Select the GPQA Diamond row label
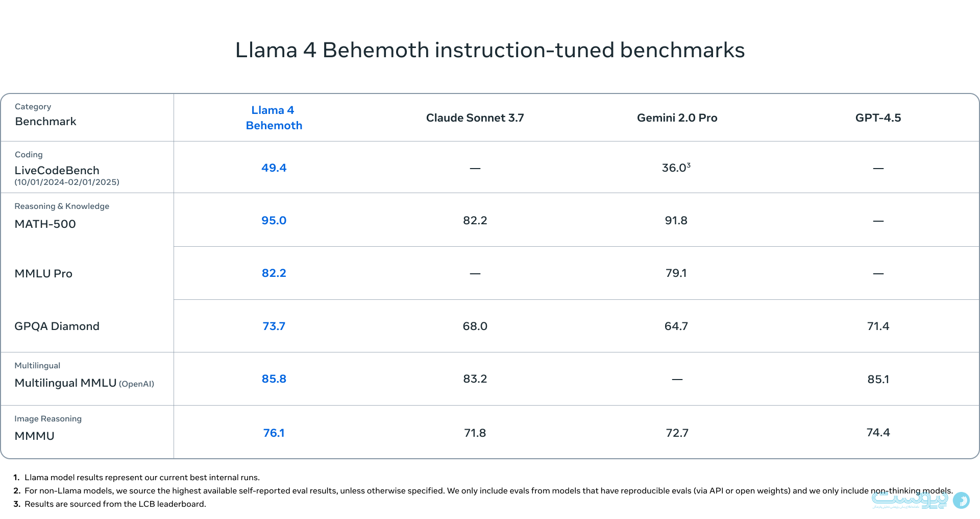The height and width of the screenshot is (519, 980). click(x=57, y=326)
